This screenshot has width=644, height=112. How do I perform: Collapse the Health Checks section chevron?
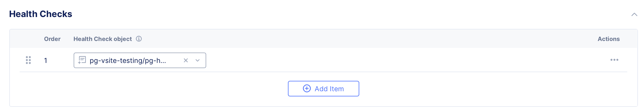634,14
